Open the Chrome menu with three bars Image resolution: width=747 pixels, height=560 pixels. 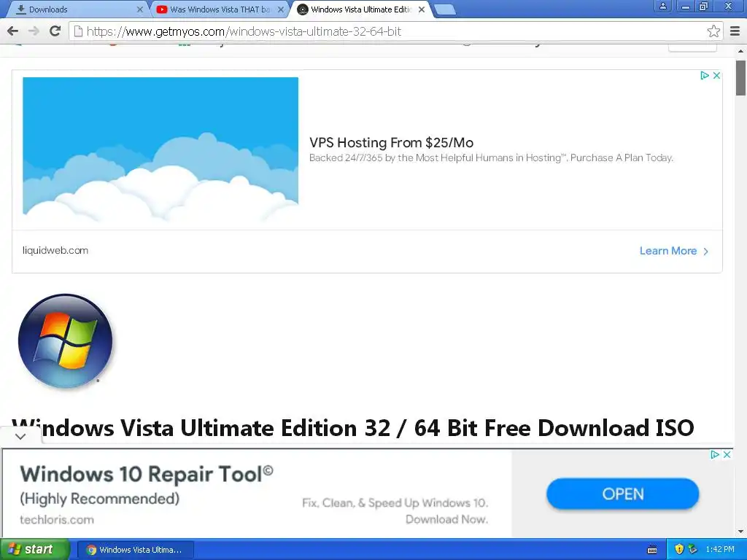pyautogui.click(x=735, y=31)
